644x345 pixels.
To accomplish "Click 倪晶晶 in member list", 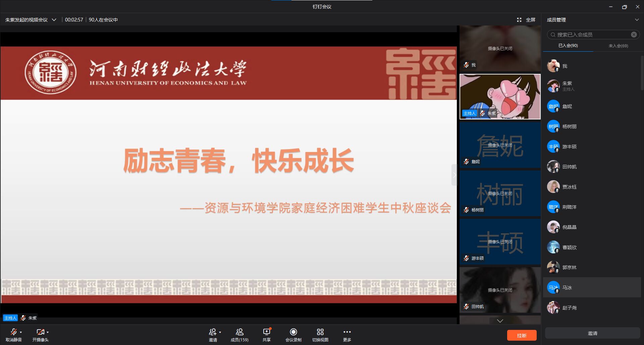I will [592, 227].
